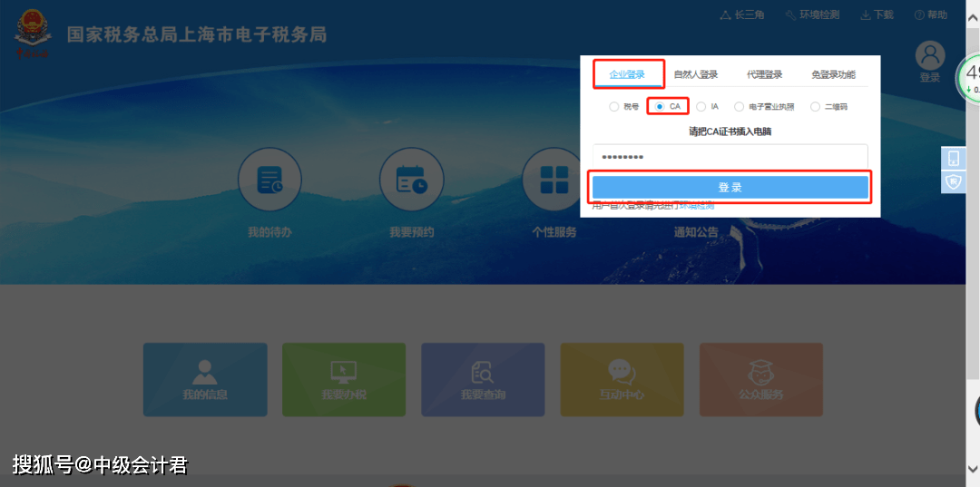The height and width of the screenshot is (487, 980).
Task: Open the 我要预约 calendar icon
Action: click(411, 180)
